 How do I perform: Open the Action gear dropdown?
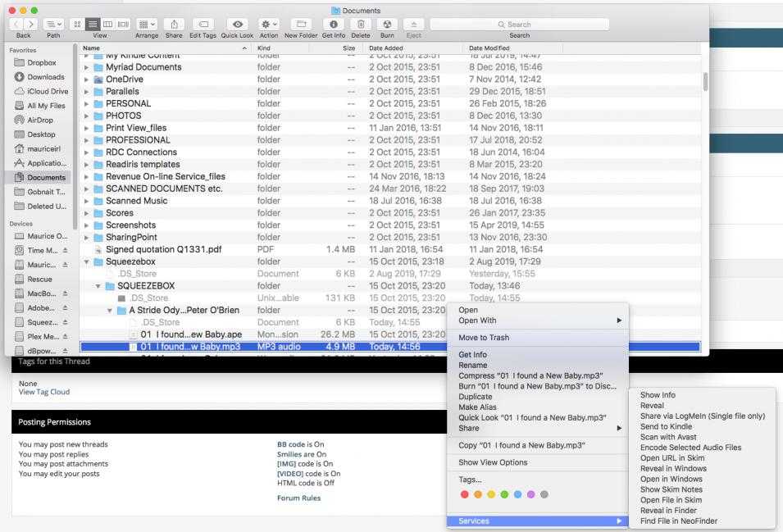(x=268, y=25)
